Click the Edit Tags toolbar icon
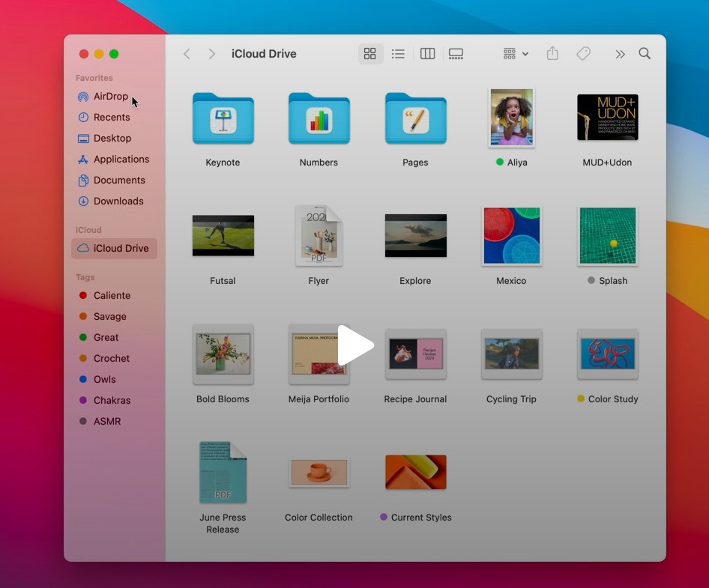 pyautogui.click(x=583, y=54)
